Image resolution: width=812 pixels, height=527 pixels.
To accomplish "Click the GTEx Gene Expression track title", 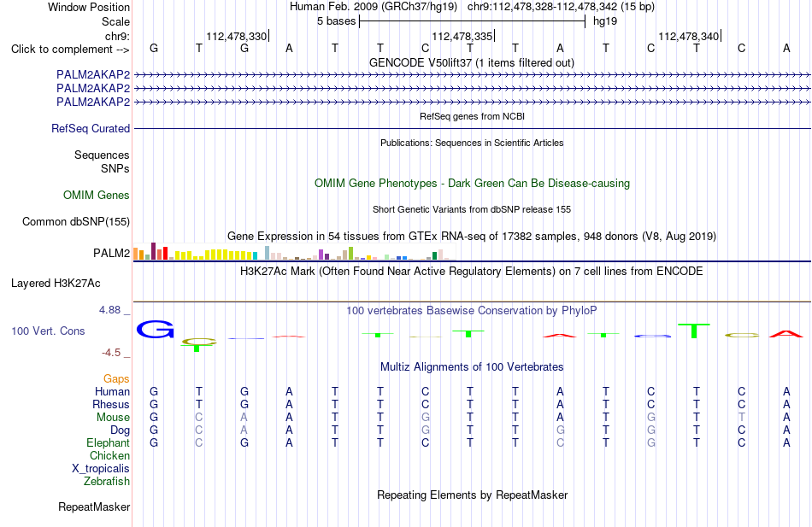I will pyautogui.click(x=472, y=236).
